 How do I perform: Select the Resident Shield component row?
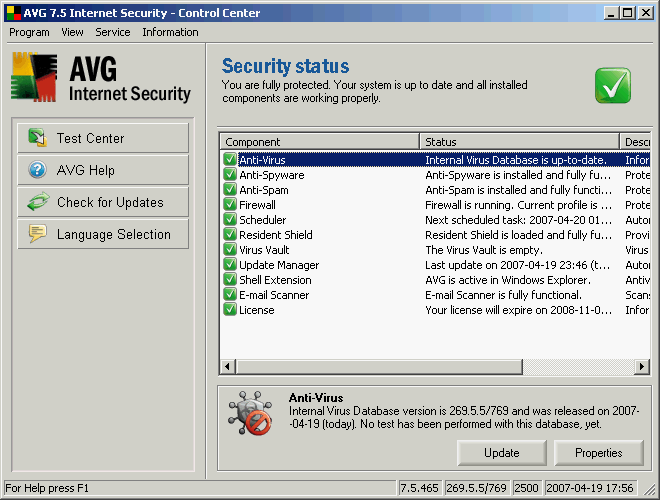(x=435, y=234)
